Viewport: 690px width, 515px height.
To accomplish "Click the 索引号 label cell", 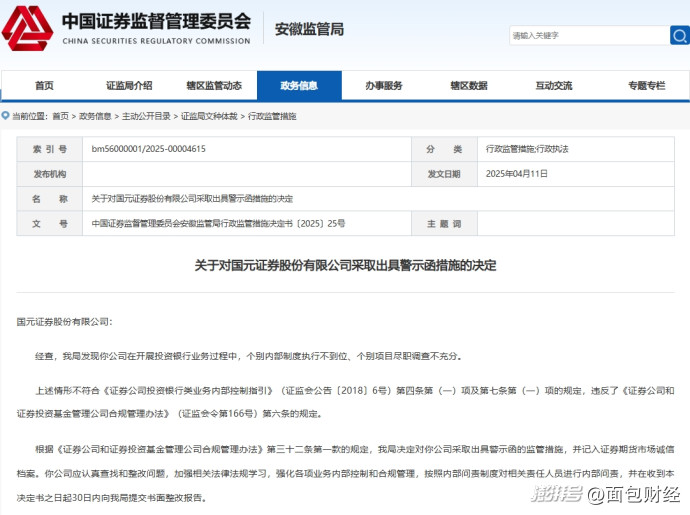I will pos(50,149).
